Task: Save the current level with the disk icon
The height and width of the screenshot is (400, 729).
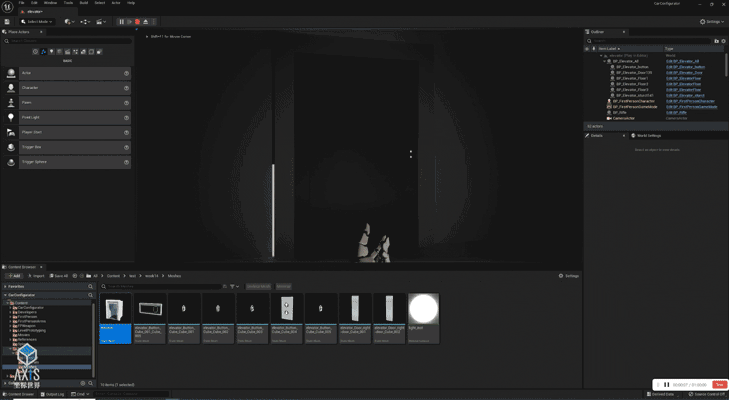Action: pyautogui.click(x=7, y=22)
